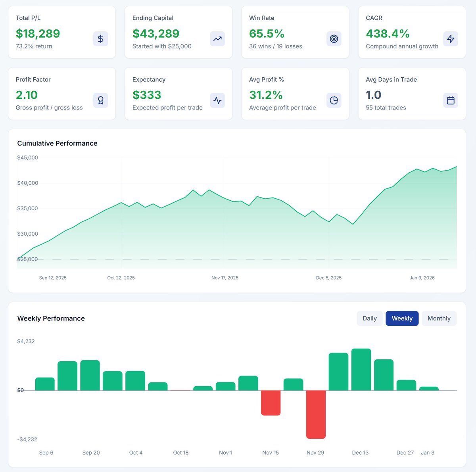Image resolution: width=476 pixels, height=472 pixels.
Task: Switch performance chart to Monthly view
Action: [x=439, y=319]
